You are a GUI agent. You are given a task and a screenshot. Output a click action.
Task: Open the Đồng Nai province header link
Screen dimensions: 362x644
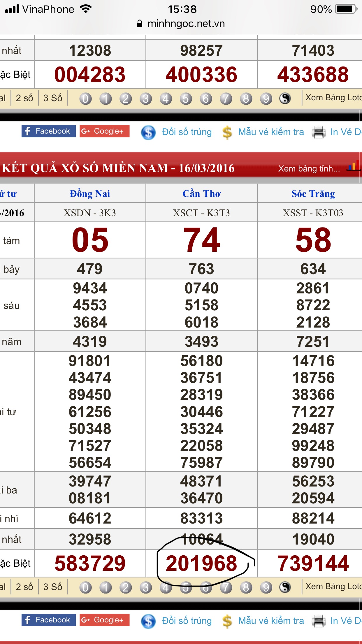pyautogui.click(x=90, y=194)
